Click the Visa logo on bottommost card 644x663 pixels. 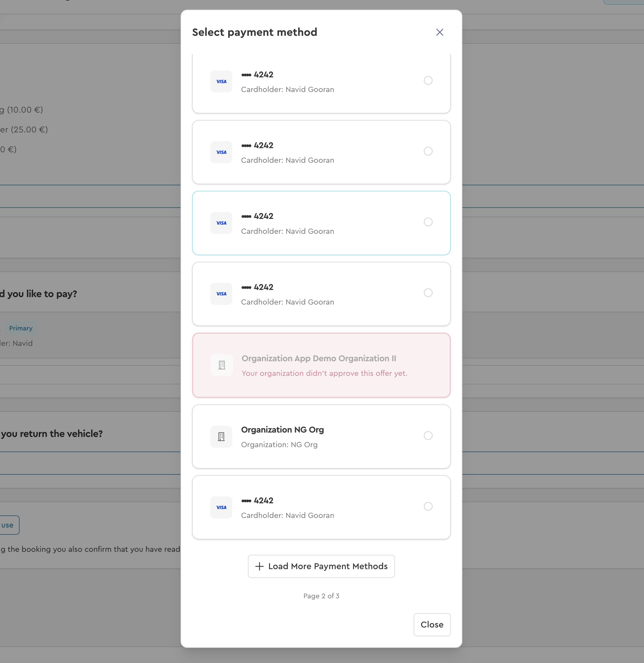pos(221,507)
